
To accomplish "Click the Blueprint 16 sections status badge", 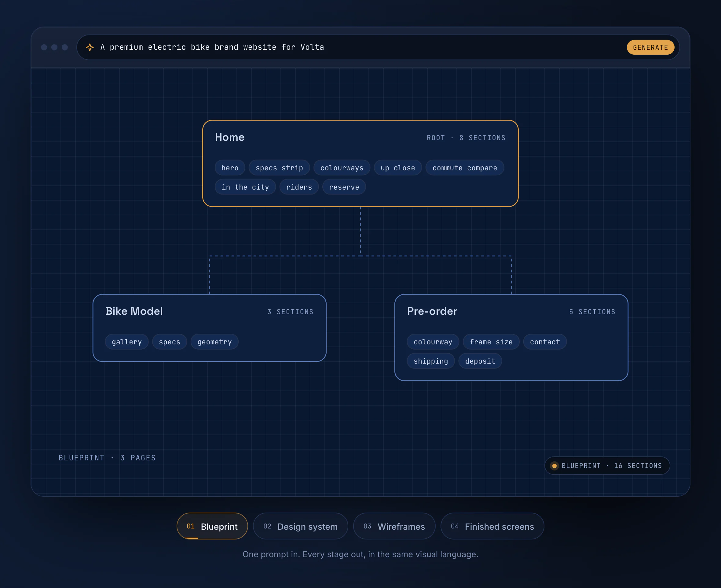I will pyautogui.click(x=607, y=466).
